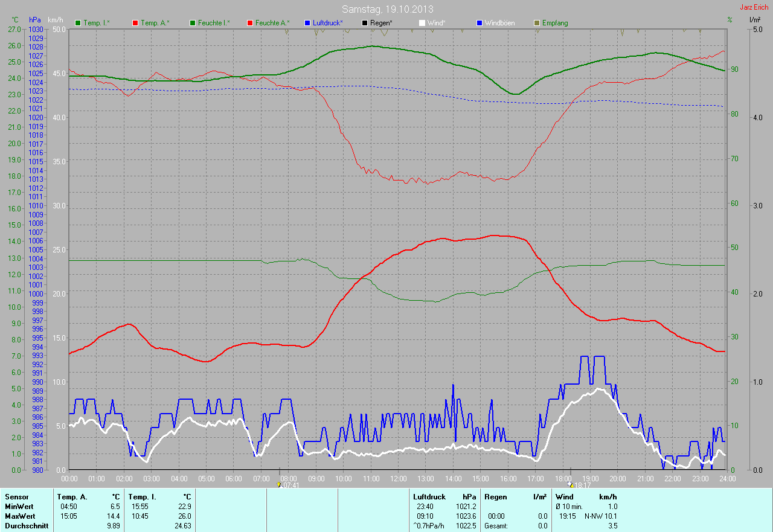
Task: Click the 18:17 sunset time label
Action: (x=582, y=485)
